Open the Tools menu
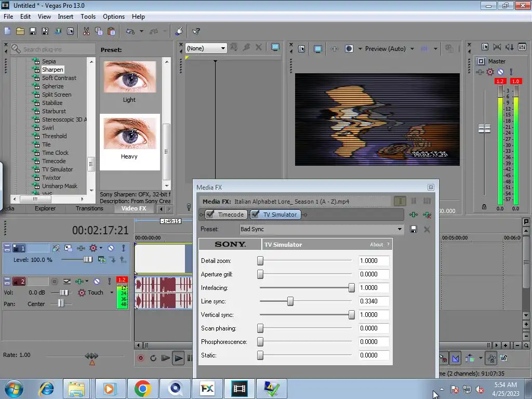Screen dimensions: 532x399 pos(88,16)
